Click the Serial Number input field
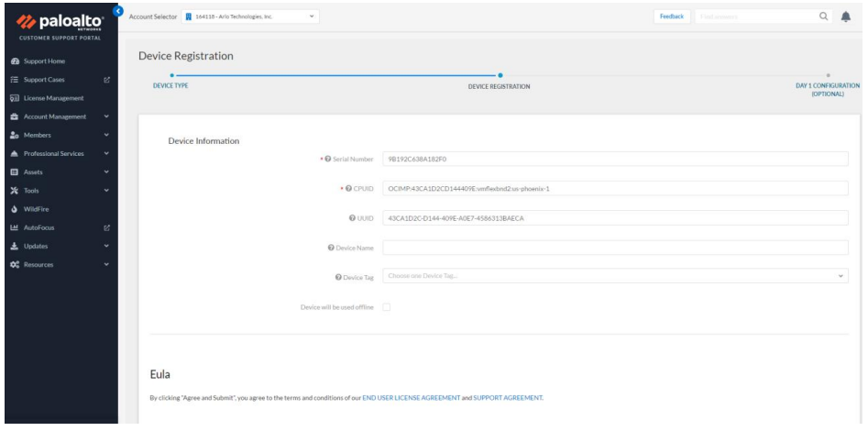 [x=615, y=159]
